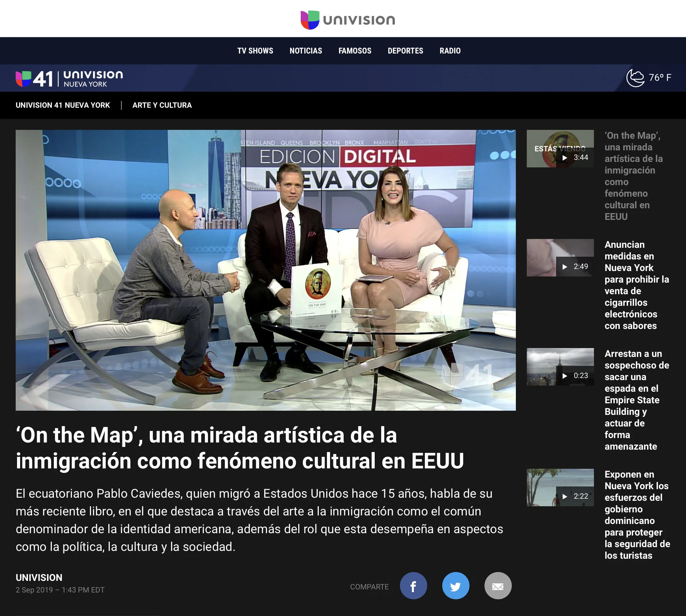Click the UNIVISION author name
686x616 pixels.
(x=39, y=577)
